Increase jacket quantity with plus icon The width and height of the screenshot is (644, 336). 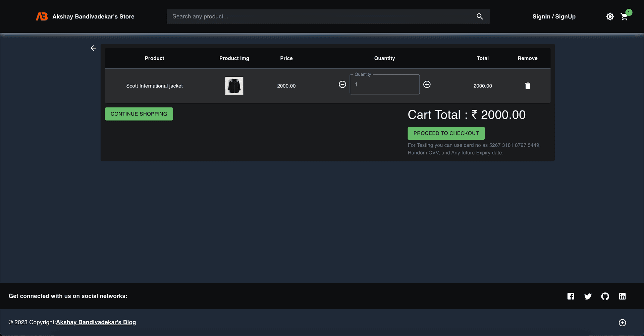coord(427,84)
